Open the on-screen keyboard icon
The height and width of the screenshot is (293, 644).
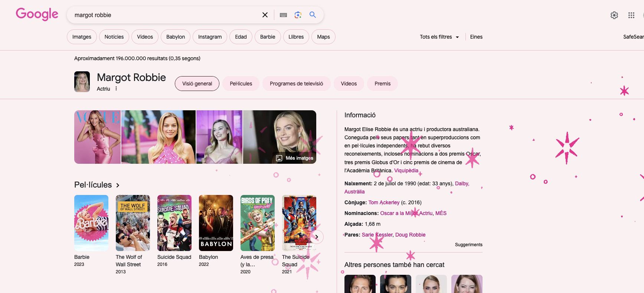283,15
